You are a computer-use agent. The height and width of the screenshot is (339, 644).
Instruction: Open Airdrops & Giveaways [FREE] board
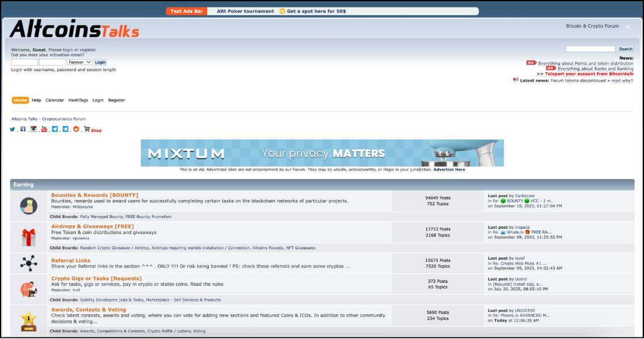coord(93,226)
